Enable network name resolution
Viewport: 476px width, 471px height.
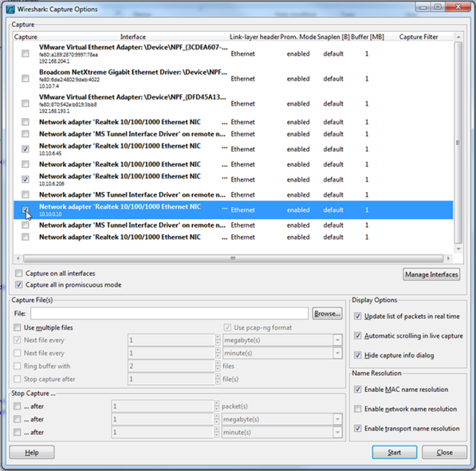[358, 409]
